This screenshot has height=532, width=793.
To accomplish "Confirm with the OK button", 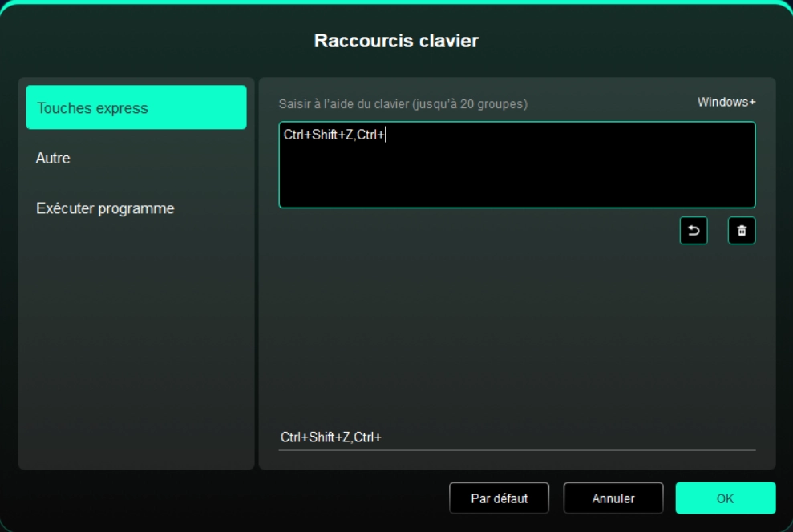I will click(x=726, y=498).
